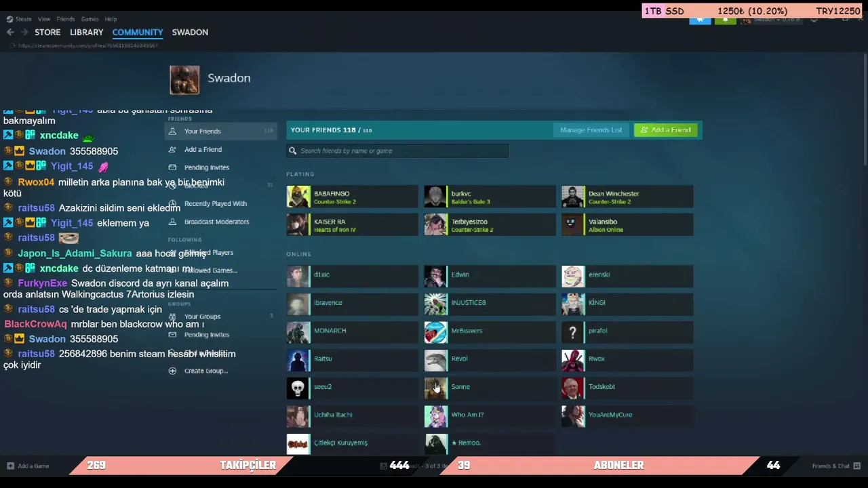Image resolution: width=868 pixels, height=488 pixels.
Task: Open Terbiyesizoo's avatar
Action: (x=436, y=224)
